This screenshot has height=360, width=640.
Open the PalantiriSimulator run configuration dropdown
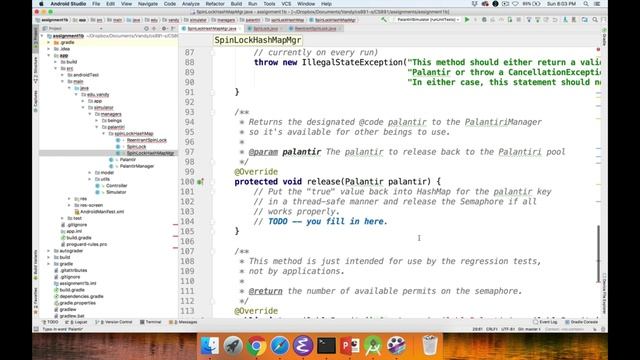click(427, 20)
